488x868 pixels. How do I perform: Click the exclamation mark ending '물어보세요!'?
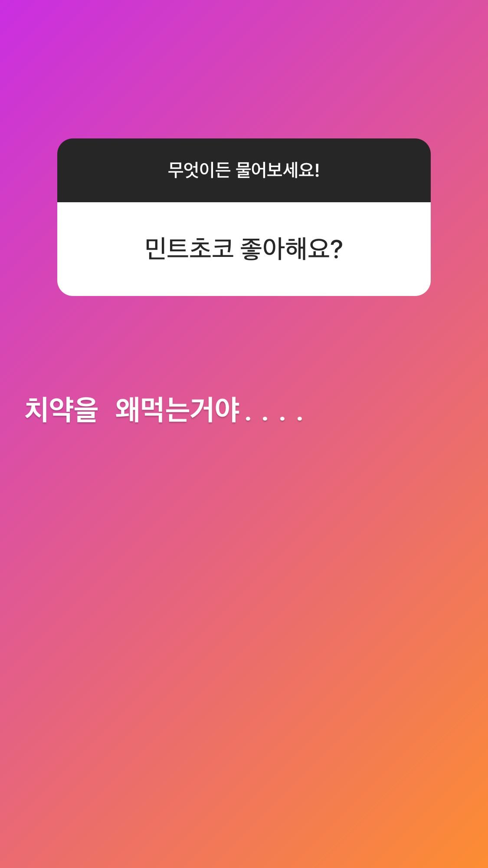317,170
